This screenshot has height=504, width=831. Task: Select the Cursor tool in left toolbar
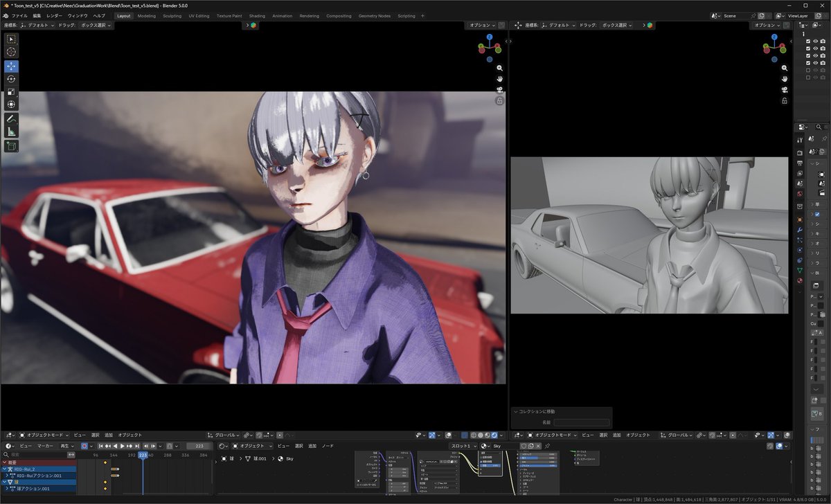click(11, 52)
